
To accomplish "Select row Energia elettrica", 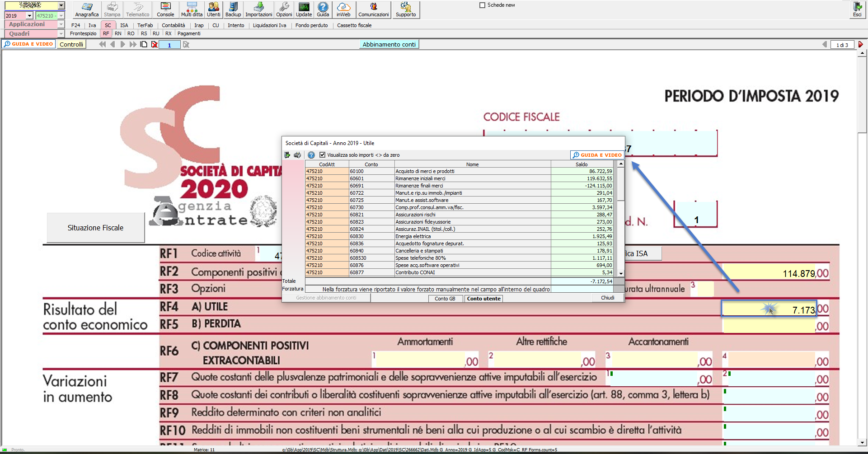I will [x=459, y=236].
